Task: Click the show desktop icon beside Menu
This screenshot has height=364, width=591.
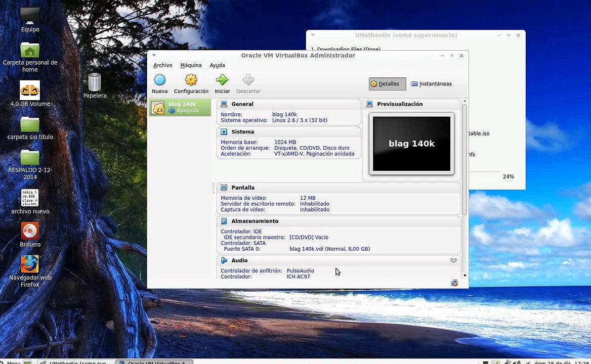Action: 27,362
